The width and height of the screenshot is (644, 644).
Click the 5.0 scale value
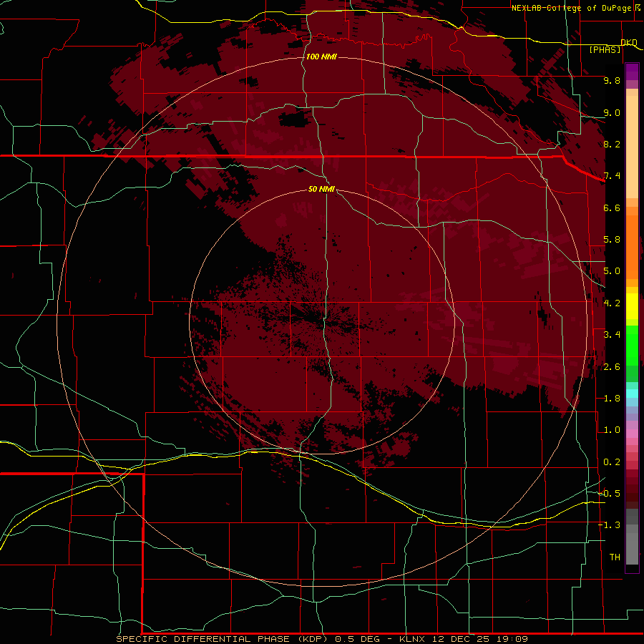click(x=612, y=271)
